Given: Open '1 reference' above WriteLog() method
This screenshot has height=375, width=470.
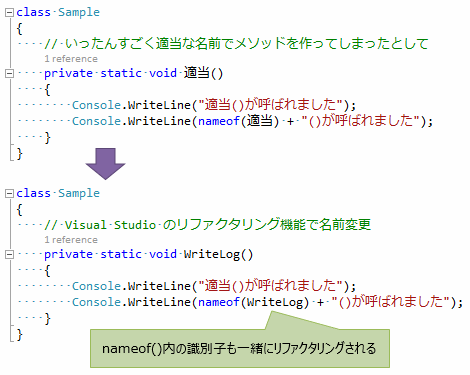Looking at the screenshot, I should pos(71,240).
